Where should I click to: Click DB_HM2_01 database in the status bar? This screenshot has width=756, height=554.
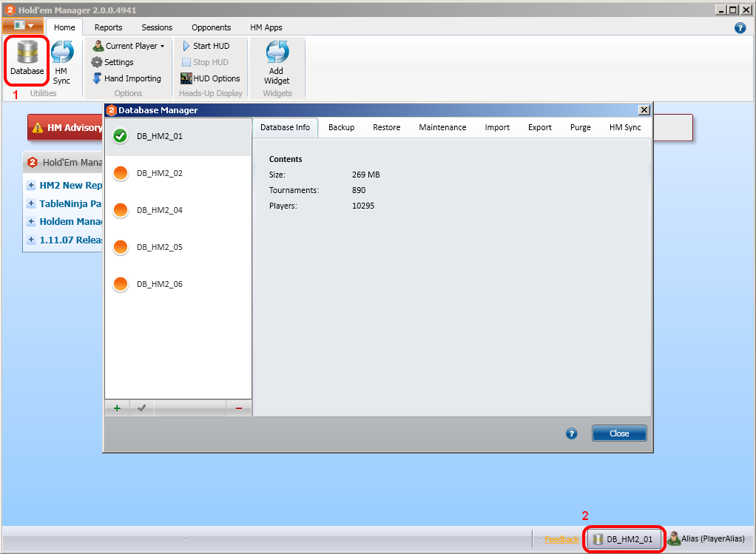tap(623, 539)
